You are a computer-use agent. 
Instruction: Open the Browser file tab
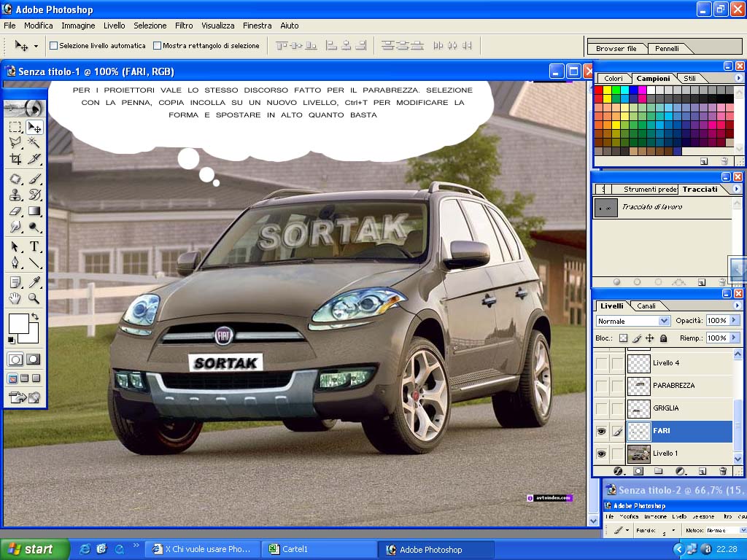(x=616, y=49)
